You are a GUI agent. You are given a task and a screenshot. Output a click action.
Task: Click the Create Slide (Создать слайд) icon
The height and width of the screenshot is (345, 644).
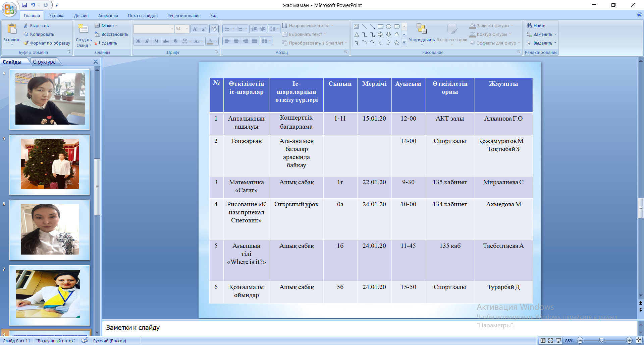[83, 29]
